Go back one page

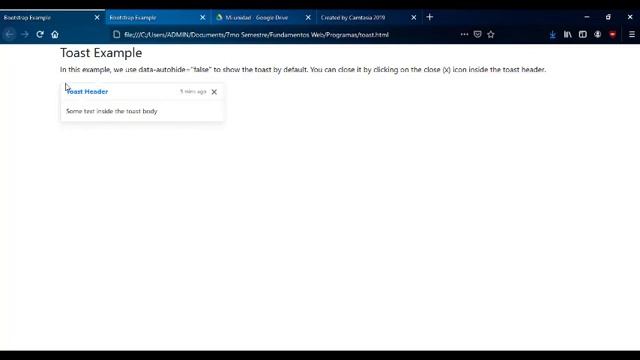(9, 35)
